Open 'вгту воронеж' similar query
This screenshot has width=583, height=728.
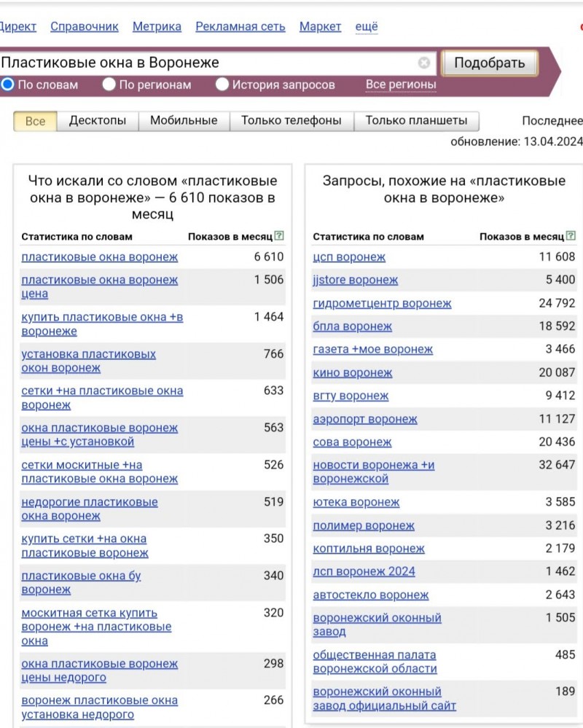coord(351,396)
